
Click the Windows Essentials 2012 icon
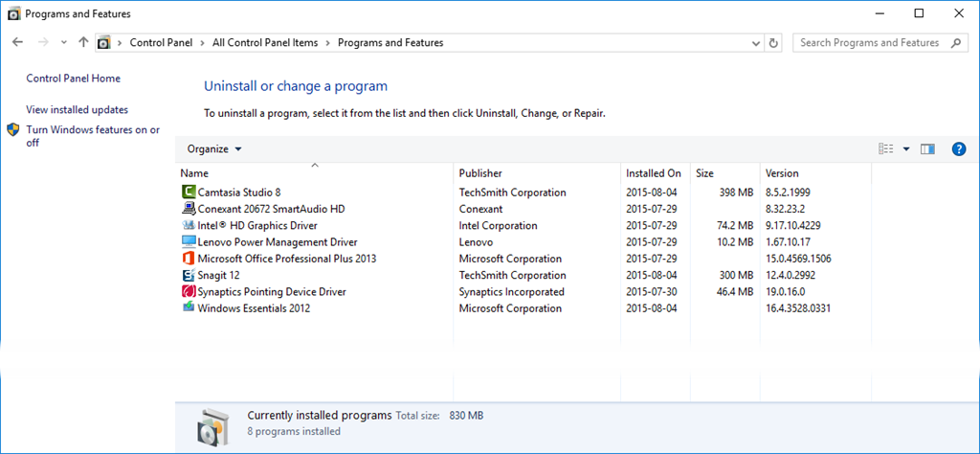[x=189, y=308]
